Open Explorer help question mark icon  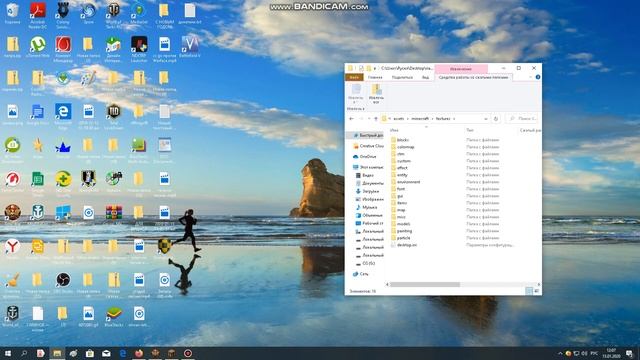(538, 77)
